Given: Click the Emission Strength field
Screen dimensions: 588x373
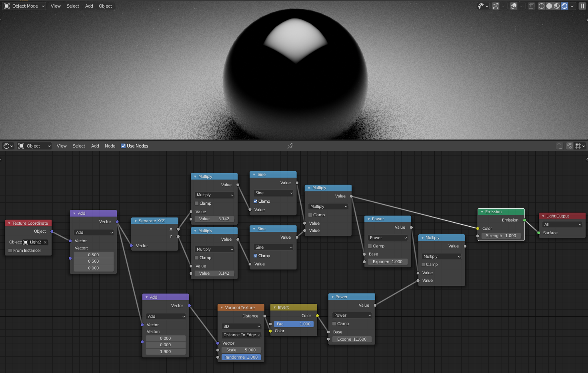Looking at the screenshot, I should [501, 236].
